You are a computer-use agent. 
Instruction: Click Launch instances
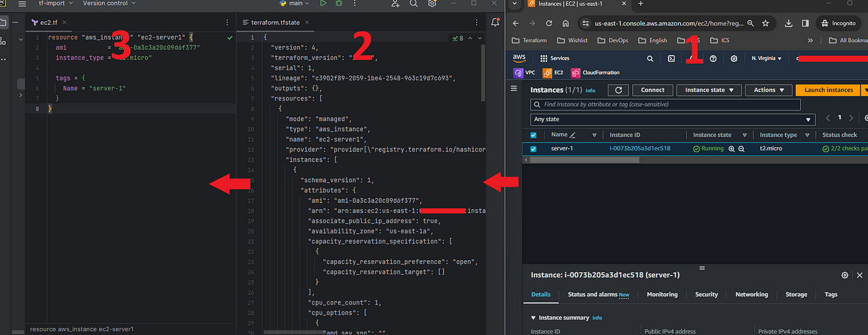click(x=828, y=90)
